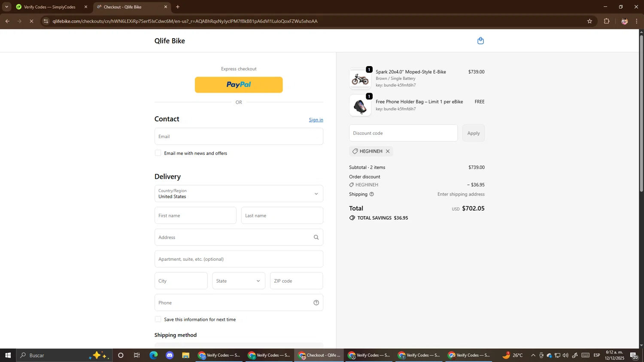Open Cortana circle icon in taskbar
The height and width of the screenshot is (362, 644).
[121, 356]
